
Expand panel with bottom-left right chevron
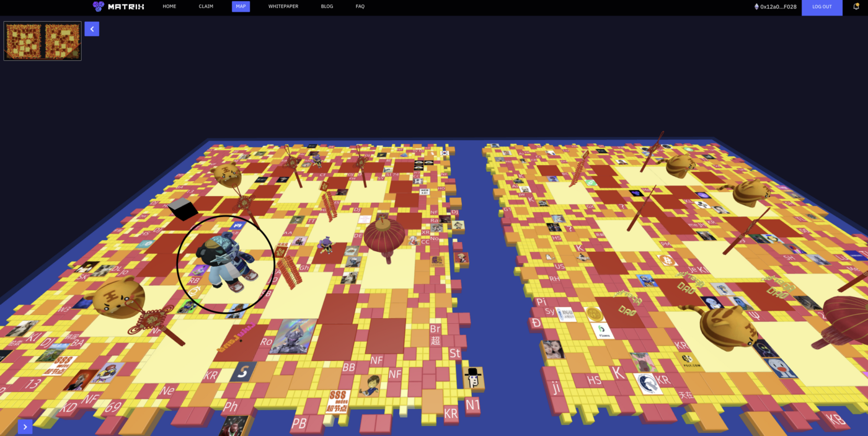click(25, 427)
